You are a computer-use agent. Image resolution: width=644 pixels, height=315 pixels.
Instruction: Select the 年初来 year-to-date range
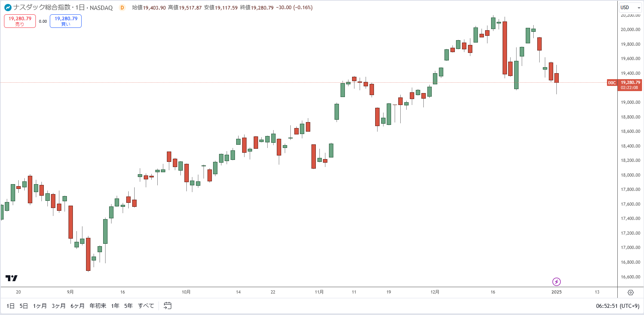coord(98,306)
